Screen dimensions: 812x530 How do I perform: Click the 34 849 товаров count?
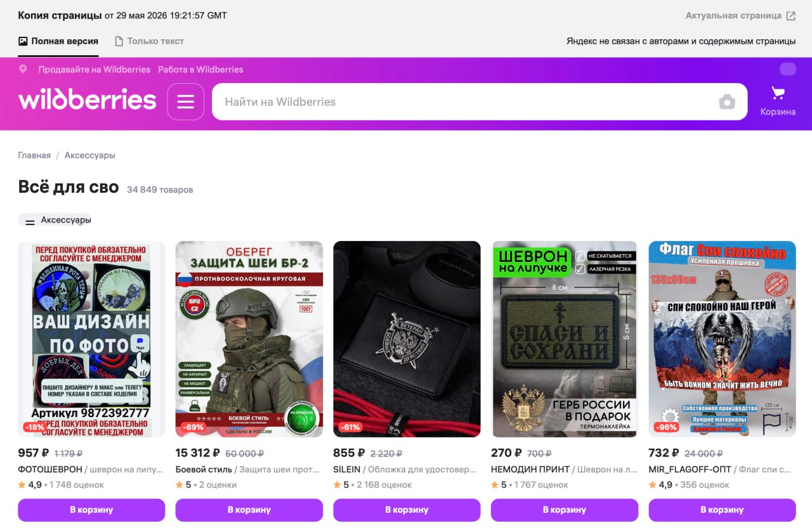click(160, 190)
